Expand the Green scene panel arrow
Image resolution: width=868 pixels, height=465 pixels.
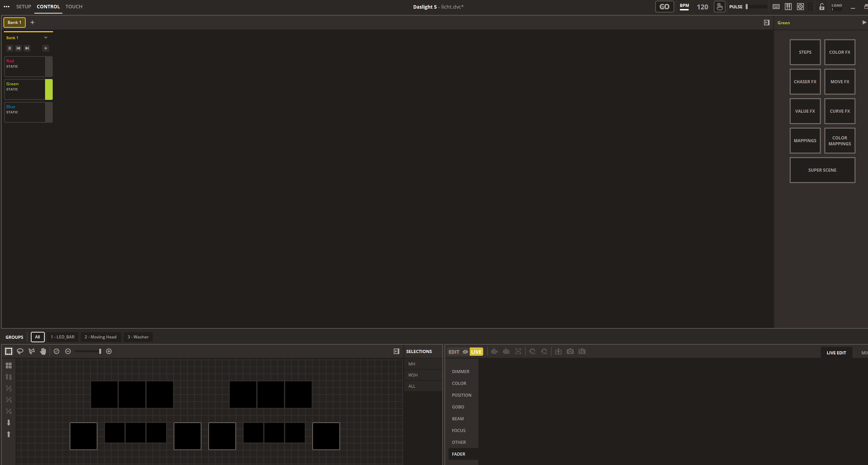pos(864,23)
